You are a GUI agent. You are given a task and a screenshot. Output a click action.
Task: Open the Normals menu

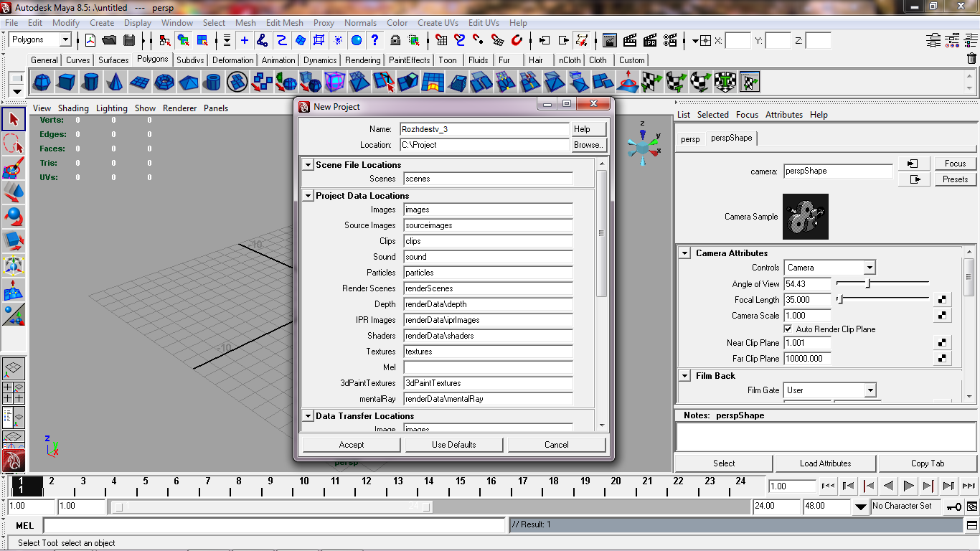click(x=360, y=23)
